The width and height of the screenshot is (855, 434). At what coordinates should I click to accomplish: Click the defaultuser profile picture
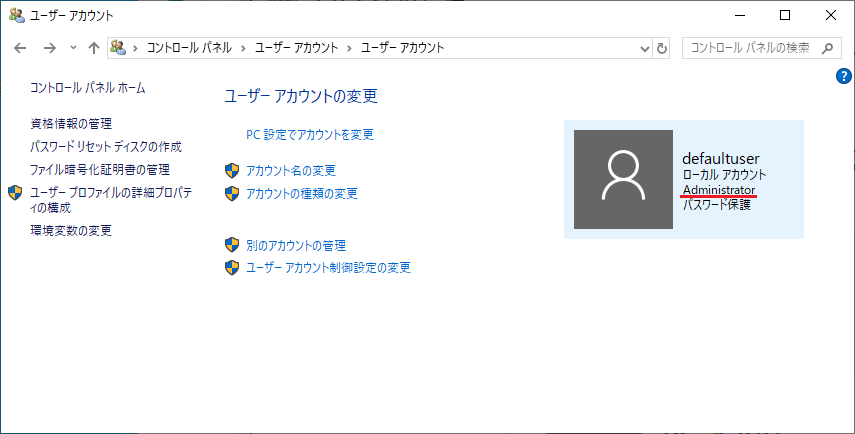(623, 179)
